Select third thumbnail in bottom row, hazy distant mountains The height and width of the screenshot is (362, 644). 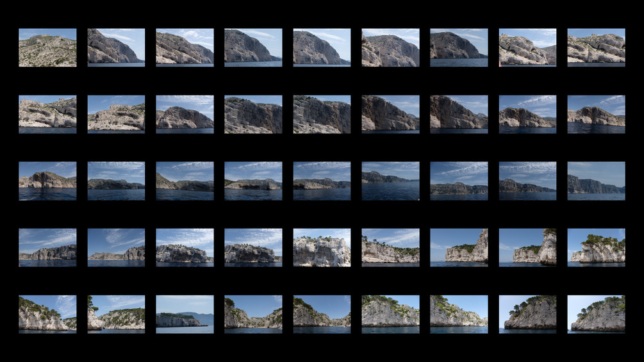point(185,315)
